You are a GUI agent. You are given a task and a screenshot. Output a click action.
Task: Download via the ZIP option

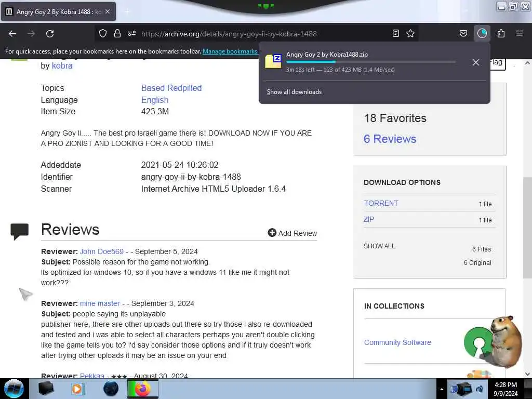point(369,219)
